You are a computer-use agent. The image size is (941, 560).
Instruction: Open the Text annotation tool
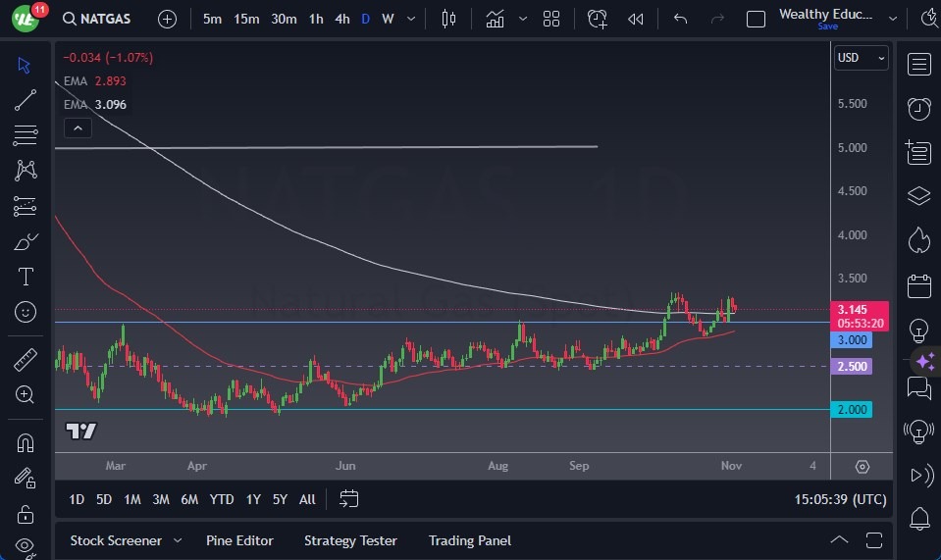pyautogui.click(x=26, y=277)
